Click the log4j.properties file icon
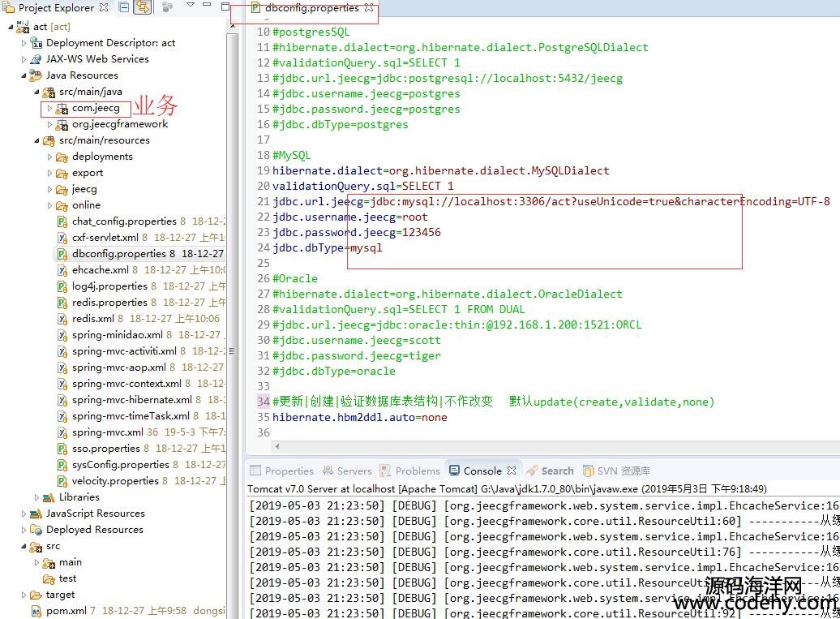The image size is (840, 619). (x=62, y=286)
